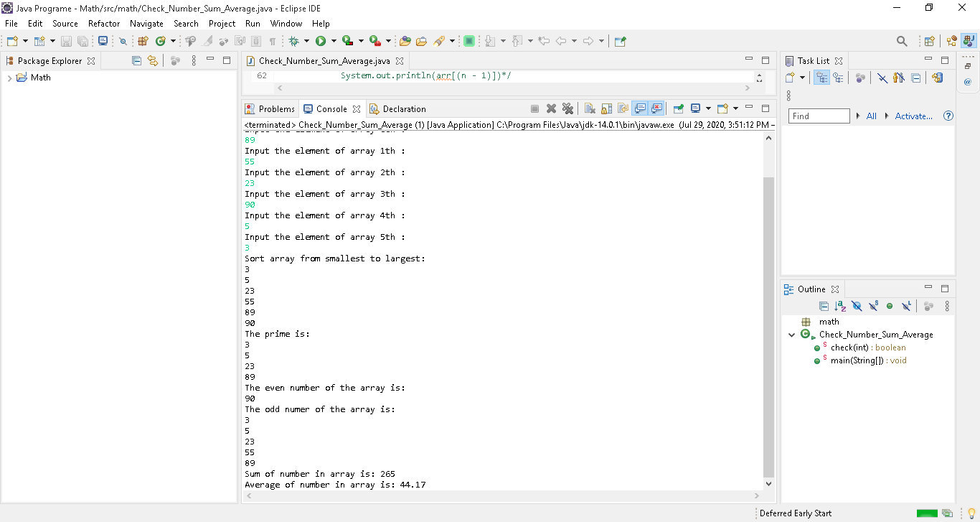Click the Run green play button

click(321, 41)
